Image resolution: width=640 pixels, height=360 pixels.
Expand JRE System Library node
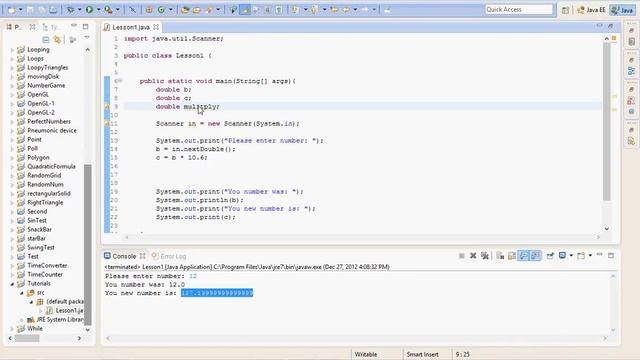coord(22,320)
